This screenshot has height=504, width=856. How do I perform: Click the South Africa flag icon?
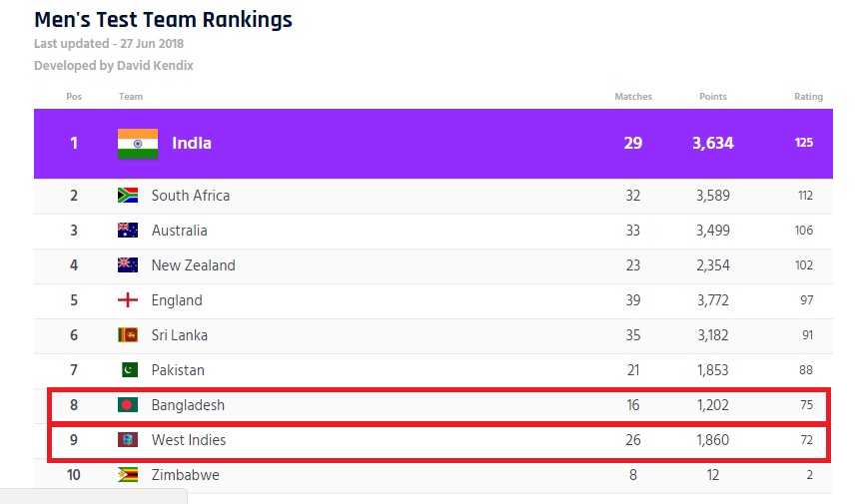(x=127, y=196)
